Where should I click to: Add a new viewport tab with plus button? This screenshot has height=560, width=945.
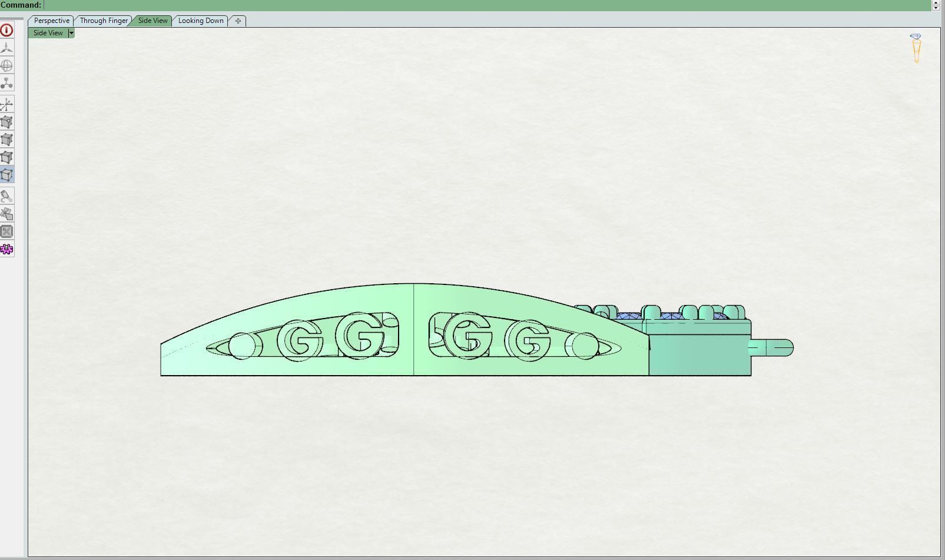tap(238, 21)
